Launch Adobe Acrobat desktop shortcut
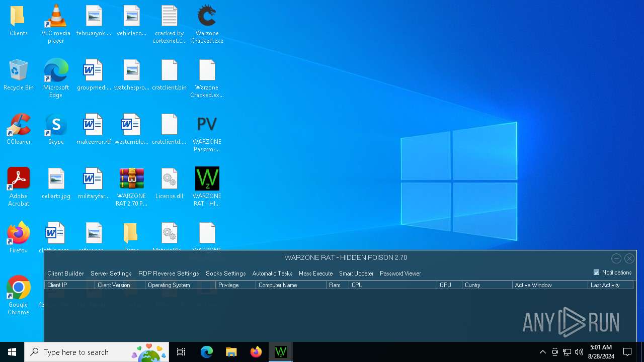The image size is (644, 362). click(x=18, y=187)
